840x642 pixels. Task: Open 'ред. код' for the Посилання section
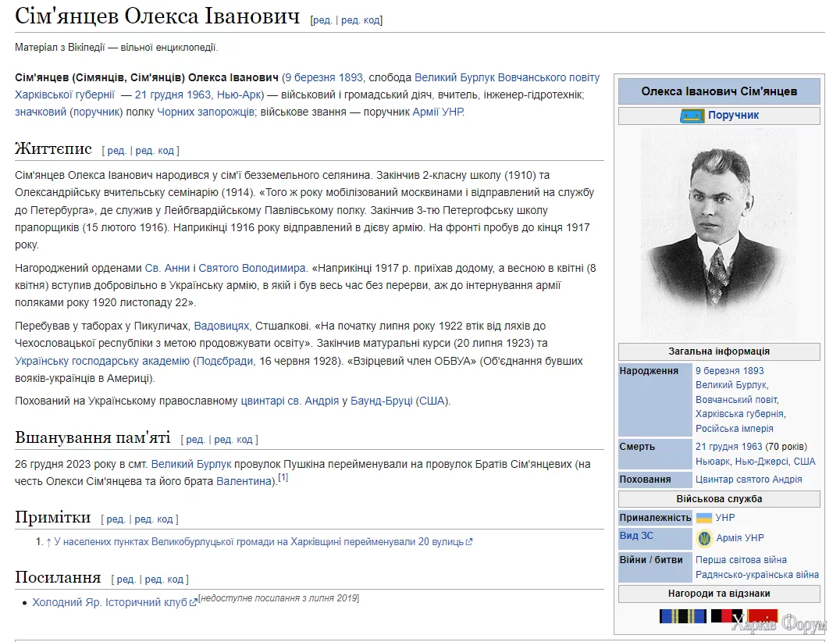coord(164,580)
